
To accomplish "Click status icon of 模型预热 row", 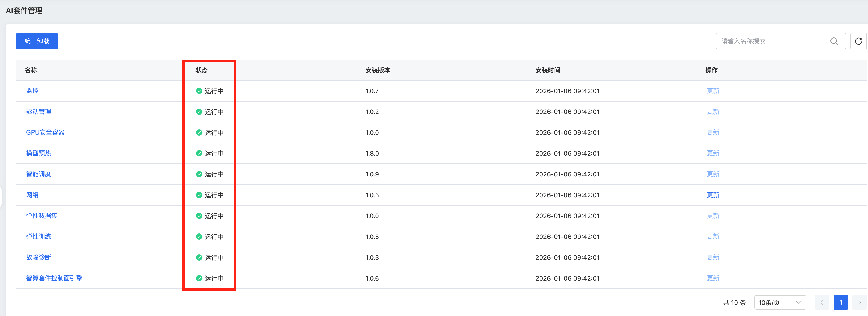I will [199, 154].
